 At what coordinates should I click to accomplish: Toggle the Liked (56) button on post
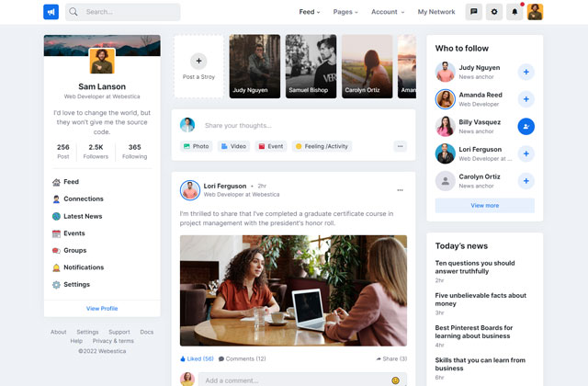point(198,358)
